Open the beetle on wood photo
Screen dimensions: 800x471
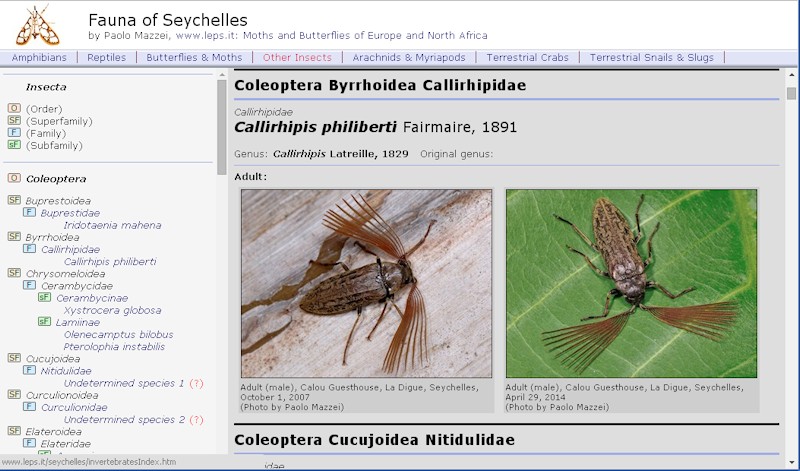[366, 283]
